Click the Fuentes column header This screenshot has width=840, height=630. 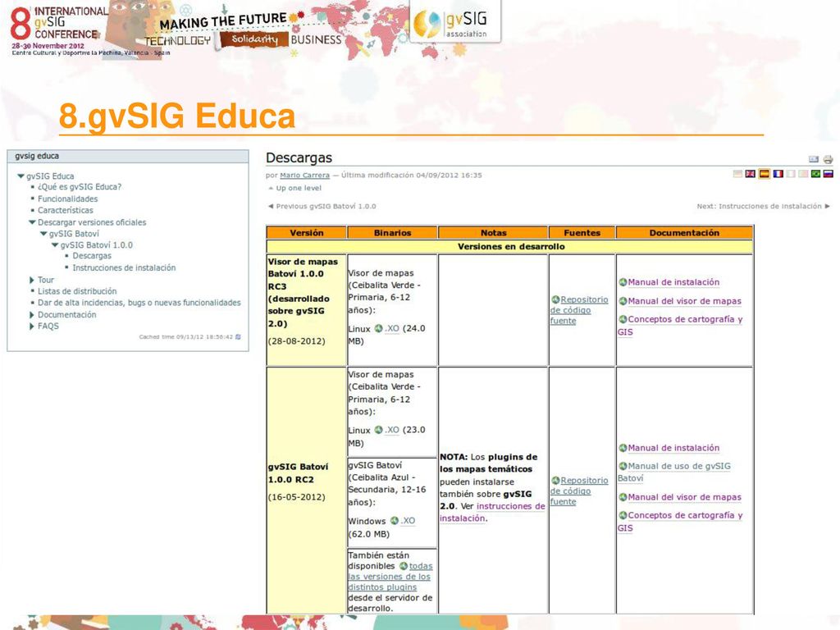[x=582, y=232]
